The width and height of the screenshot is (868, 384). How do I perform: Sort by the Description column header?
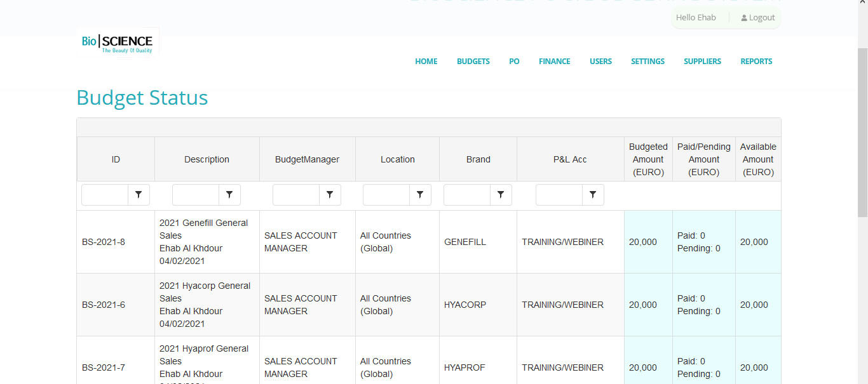[x=207, y=159]
